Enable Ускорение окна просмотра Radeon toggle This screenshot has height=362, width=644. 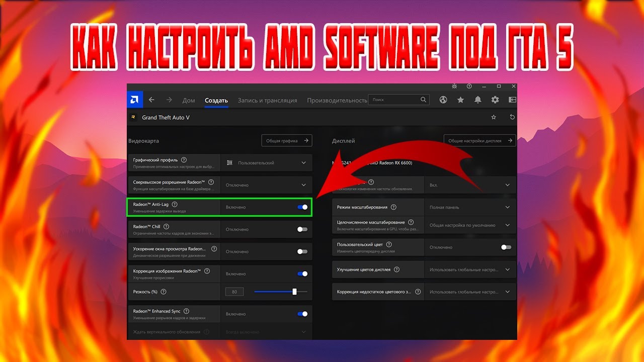[302, 251]
